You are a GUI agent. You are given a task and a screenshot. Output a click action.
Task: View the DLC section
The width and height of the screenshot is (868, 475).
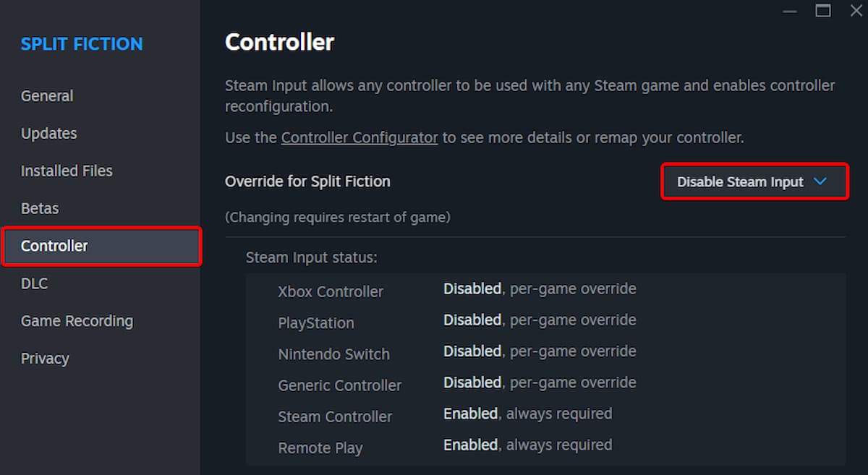(34, 283)
